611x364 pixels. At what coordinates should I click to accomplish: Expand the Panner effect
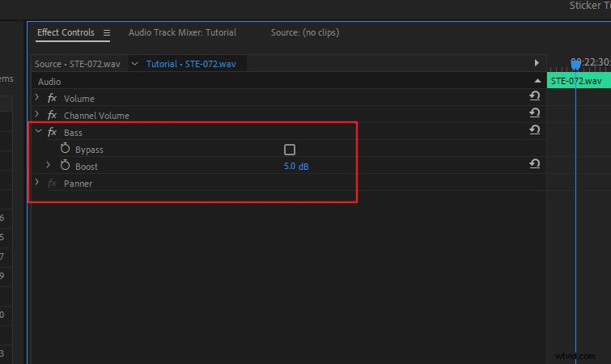(x=37, y=182)
